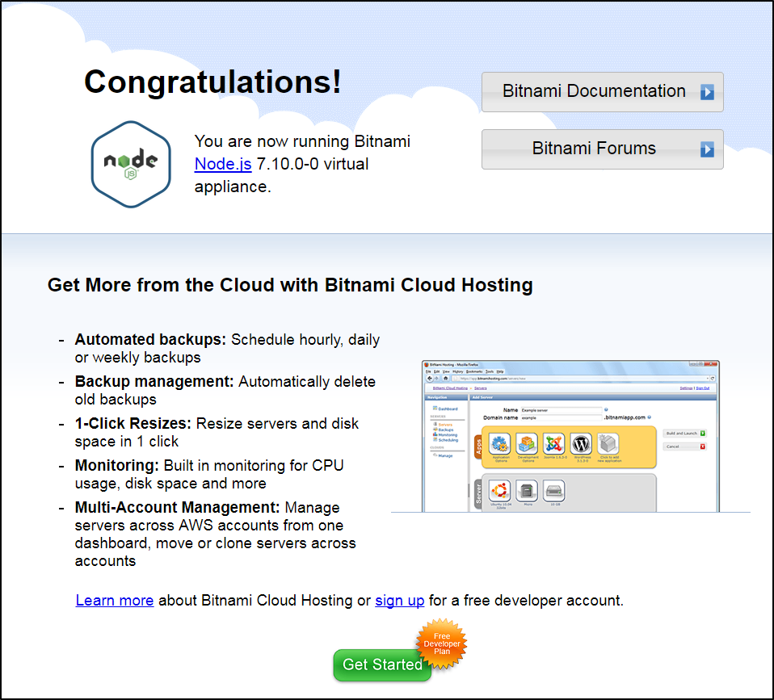Viewport: 774px width, 700px height.
Task: Click the 'Multi-Account Management:' bullet text
Action: pos(177,507)
